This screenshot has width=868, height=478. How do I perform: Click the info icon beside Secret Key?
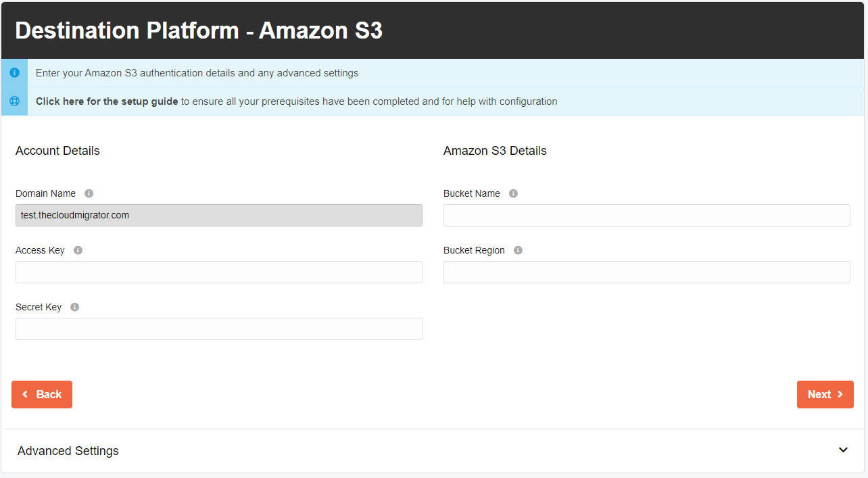[x=74, y=307]
